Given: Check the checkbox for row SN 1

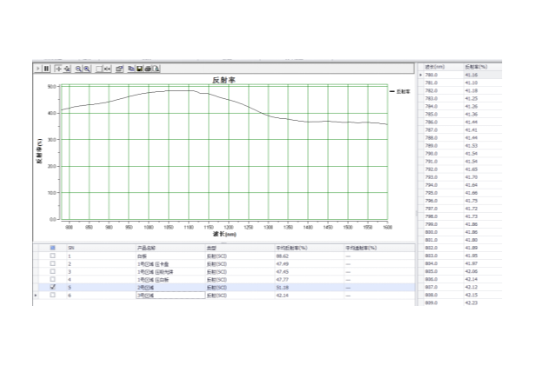Looking at the screenshot, I should (x=53, y=256).
